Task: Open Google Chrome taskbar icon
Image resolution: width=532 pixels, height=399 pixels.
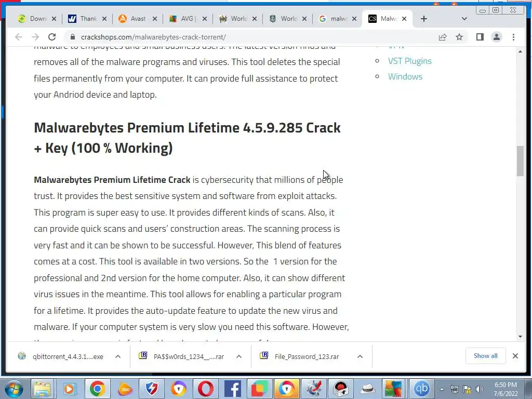Action: point(97,389)
